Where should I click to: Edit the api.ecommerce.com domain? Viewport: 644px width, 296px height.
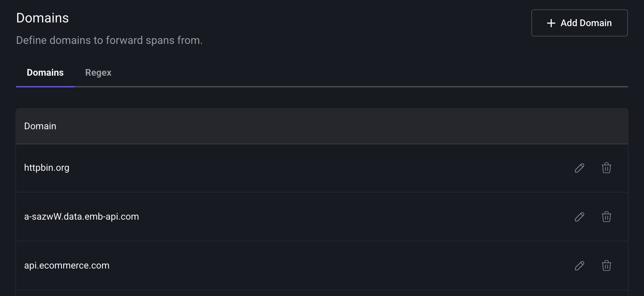pyautogui.click(x=579, y=266)
